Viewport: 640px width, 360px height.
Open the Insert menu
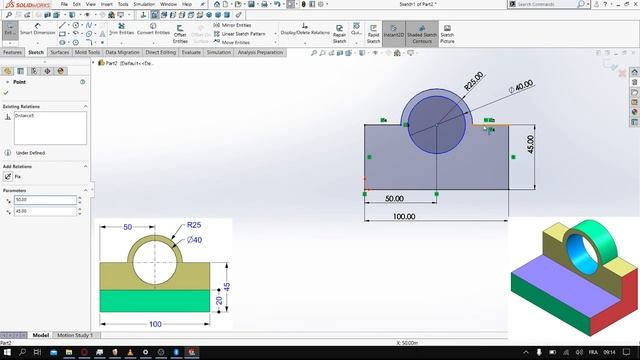[x=107, y=4]
